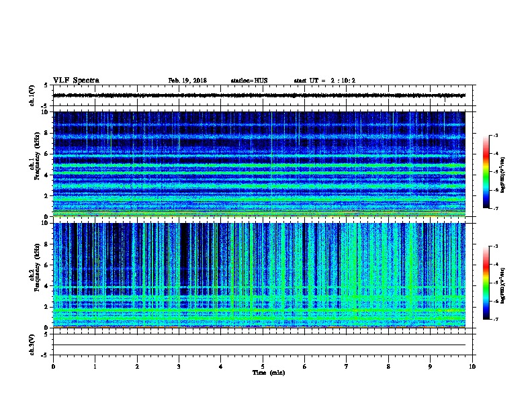The width and height of the screenshot is (532, 411).
Task: Click time axis tick label 2
Action: [137, 367]
